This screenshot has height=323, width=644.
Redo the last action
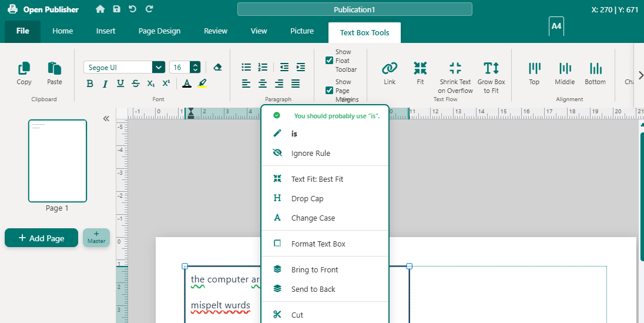(149, 9)
